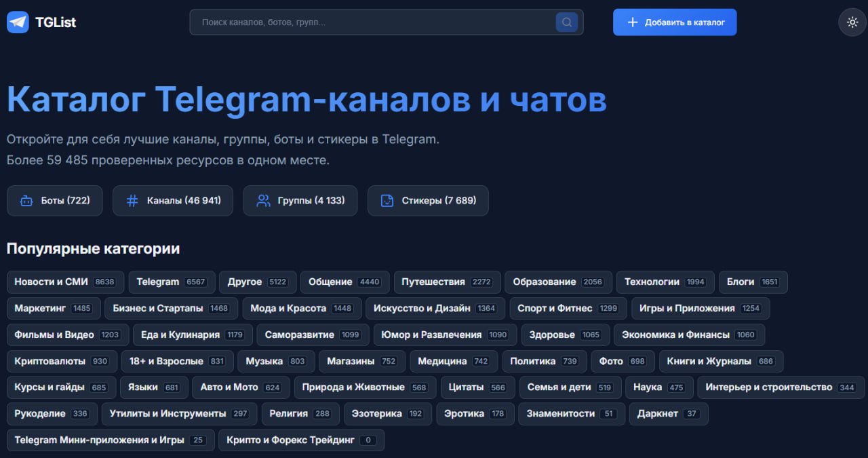Focus the Поиск каналов, ботов, групп search field
The image size is (868, 458).
tap(387, 22)
